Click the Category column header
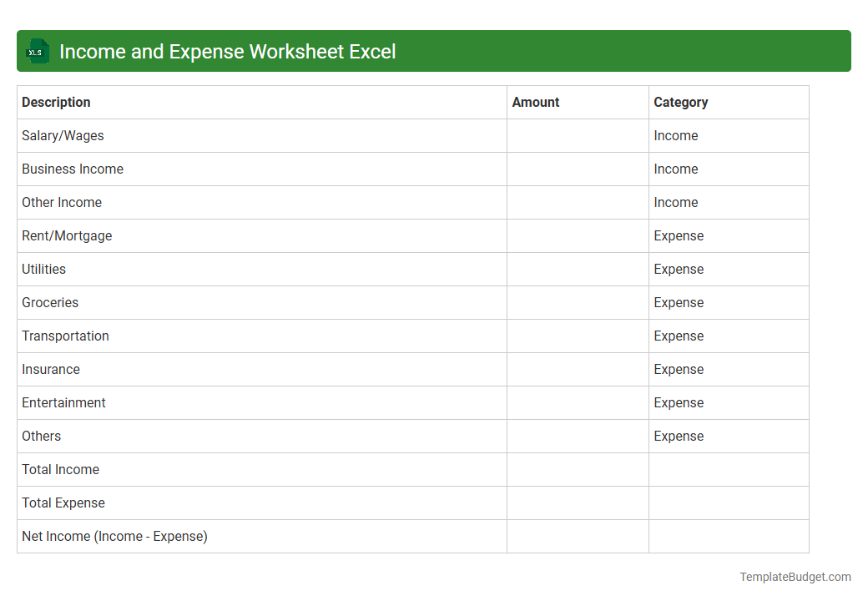 [681, 102]
